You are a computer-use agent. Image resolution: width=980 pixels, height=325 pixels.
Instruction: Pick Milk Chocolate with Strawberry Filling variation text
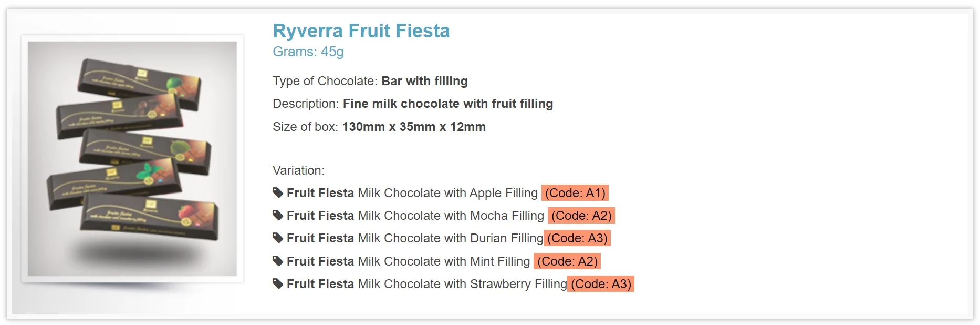click(x=462, y=284)
